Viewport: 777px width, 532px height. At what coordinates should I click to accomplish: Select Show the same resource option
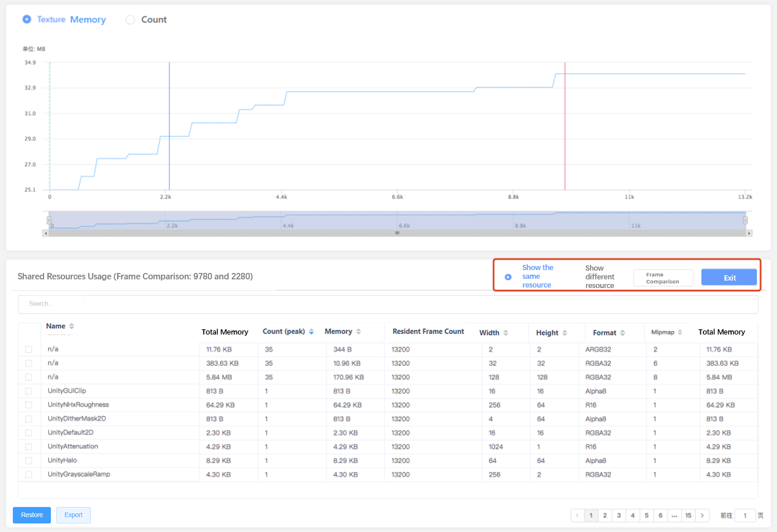coord(508,277)
